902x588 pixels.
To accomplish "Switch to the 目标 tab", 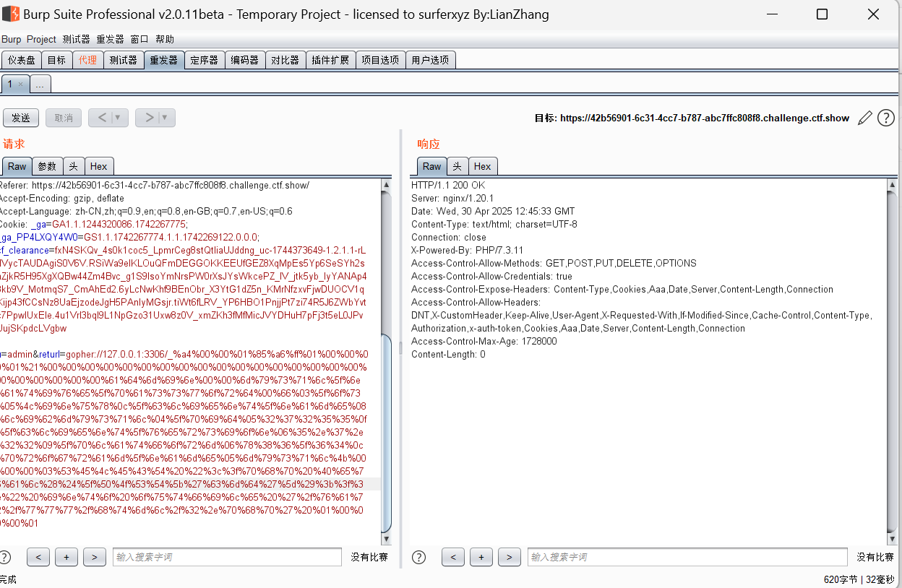I will pyautogui.click(x=56, y=60).
